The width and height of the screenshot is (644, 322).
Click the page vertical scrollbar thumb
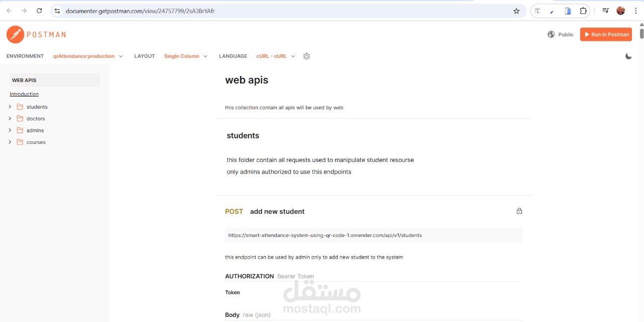click(641, 34)
